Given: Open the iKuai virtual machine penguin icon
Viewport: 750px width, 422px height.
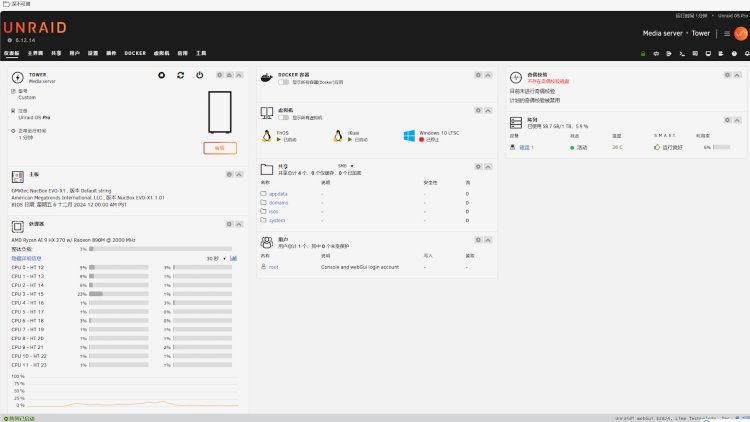Looking at the screenshot, I should [338, 136].
